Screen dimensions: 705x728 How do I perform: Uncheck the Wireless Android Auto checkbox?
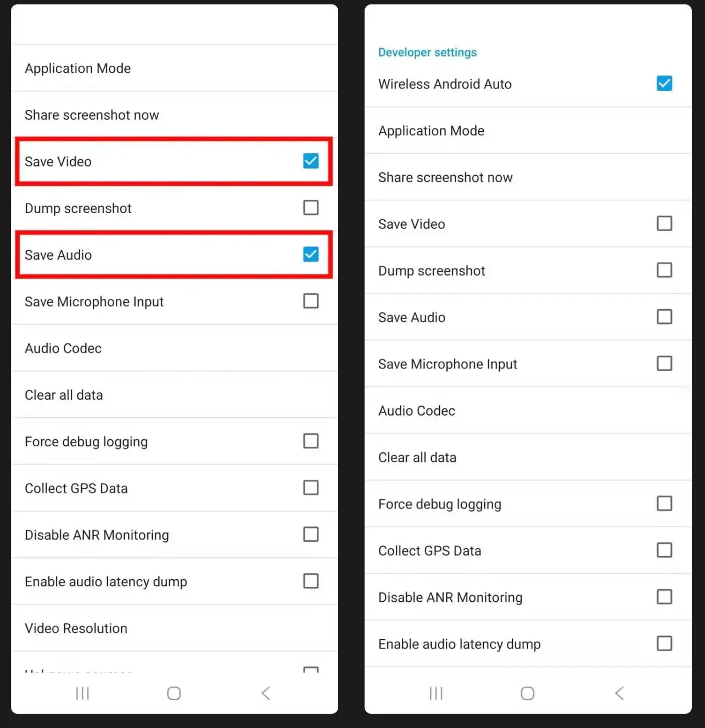coord(664,83)
